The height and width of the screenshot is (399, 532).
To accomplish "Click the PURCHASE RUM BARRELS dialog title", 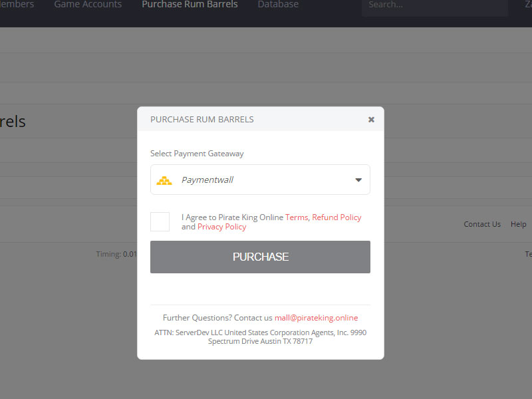I will 202,120.
